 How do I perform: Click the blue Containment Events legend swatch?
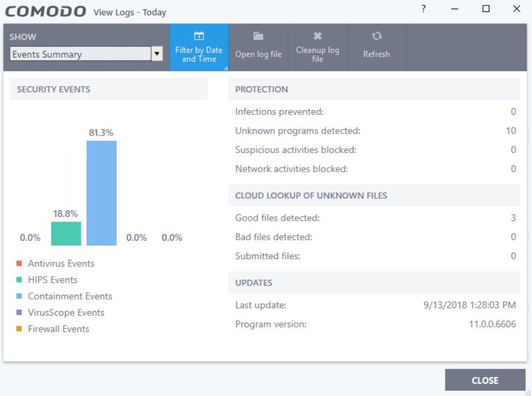click(x=19, y=296)
